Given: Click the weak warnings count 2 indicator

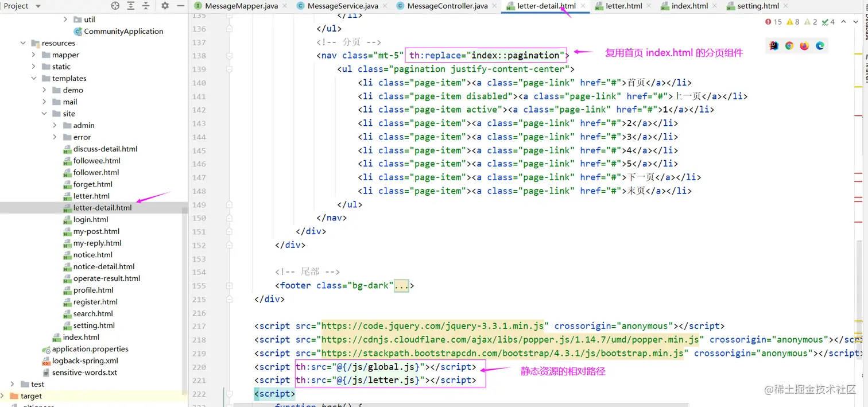Looking at the screenshot, I should click(811, 22).
